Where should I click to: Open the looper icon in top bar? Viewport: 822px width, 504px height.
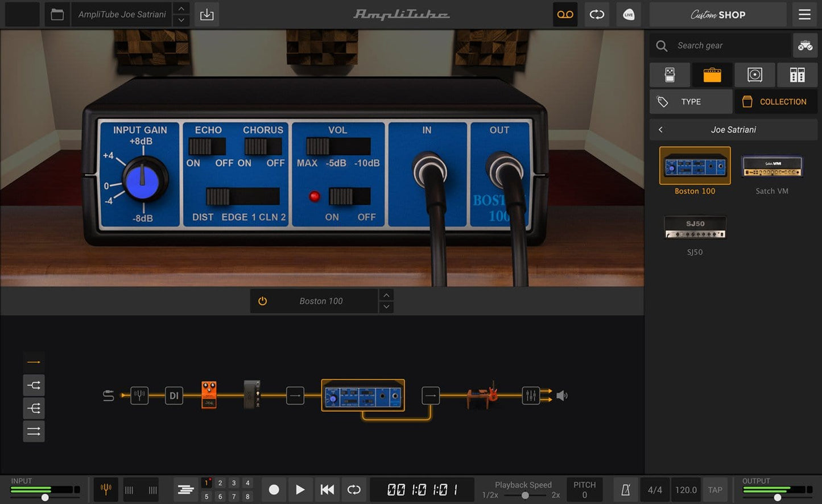pos(597,14)
